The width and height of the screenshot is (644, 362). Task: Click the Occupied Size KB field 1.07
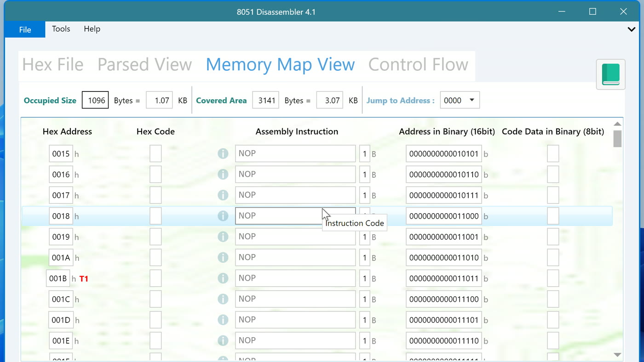pos(159,100)
